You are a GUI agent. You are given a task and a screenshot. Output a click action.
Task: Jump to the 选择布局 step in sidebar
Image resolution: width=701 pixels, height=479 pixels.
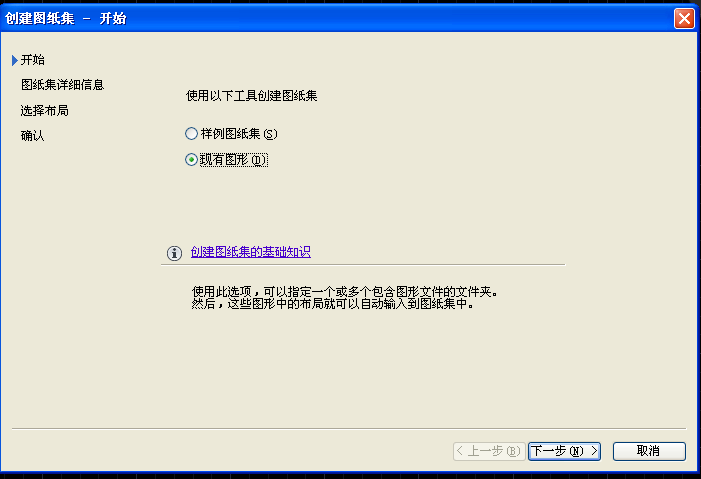pos(45,110)
